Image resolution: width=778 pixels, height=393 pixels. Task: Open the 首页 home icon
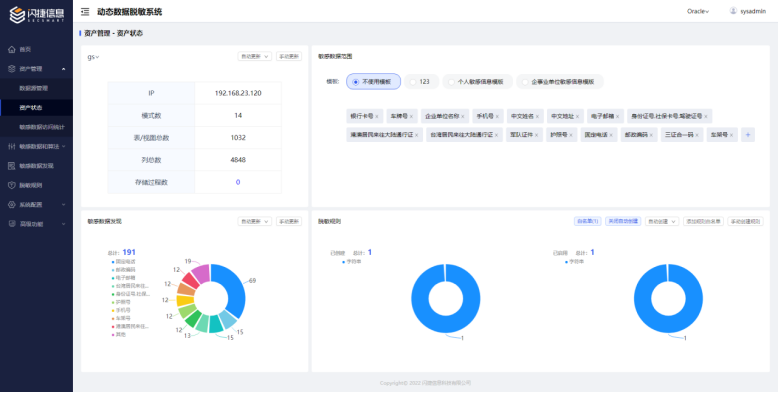(12, 50)
